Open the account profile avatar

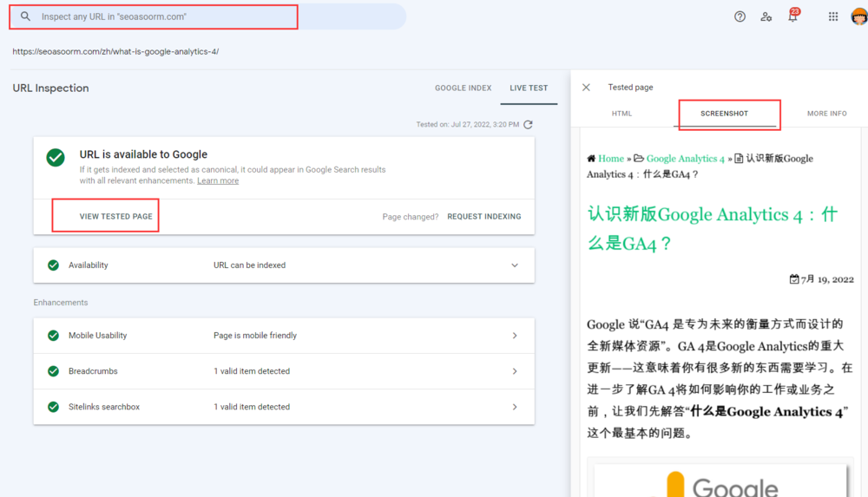pos(859,16)
